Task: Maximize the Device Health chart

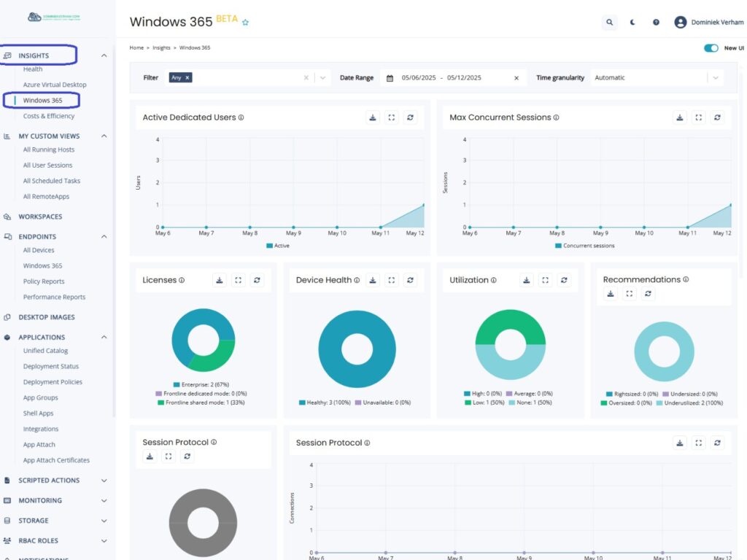Action: [x=392, y=280]
